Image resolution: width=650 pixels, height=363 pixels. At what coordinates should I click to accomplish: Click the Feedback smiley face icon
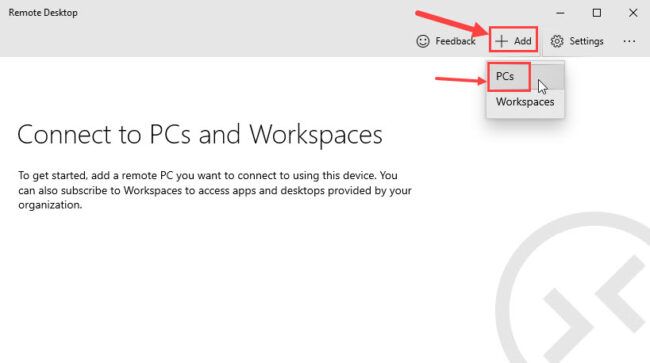[423, 41]
